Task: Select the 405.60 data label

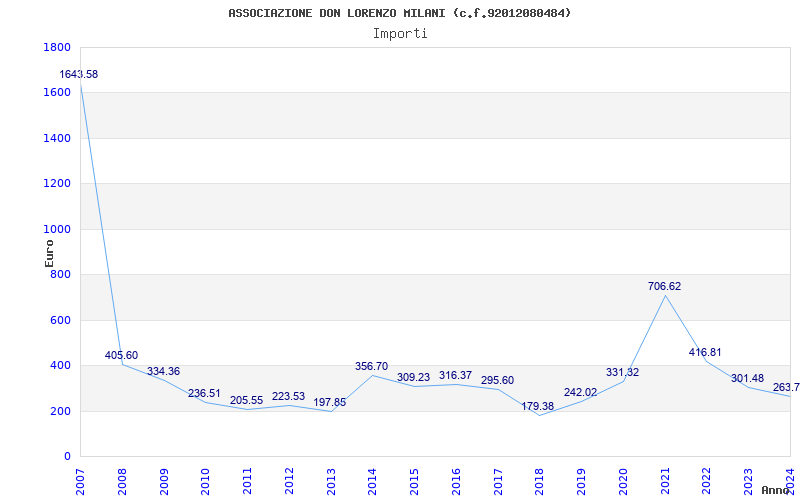Action: pyautogui.click(x=121, y=356)
